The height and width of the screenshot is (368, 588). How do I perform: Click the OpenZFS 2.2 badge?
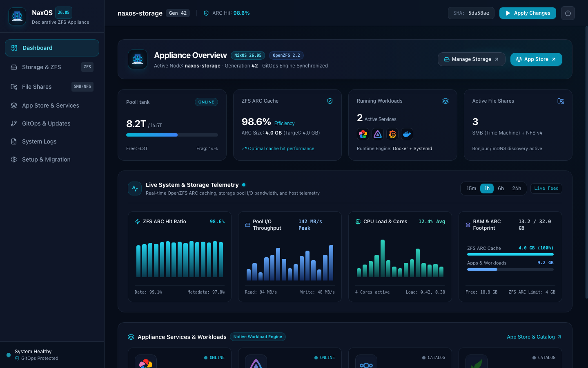(x=286, y=56)
